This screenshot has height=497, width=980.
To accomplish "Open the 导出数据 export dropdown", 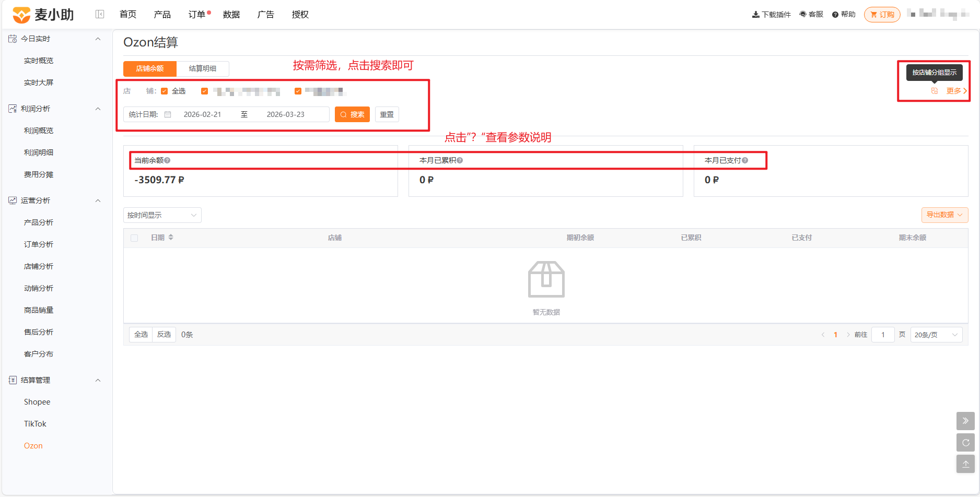I will (x=944, y=215).
